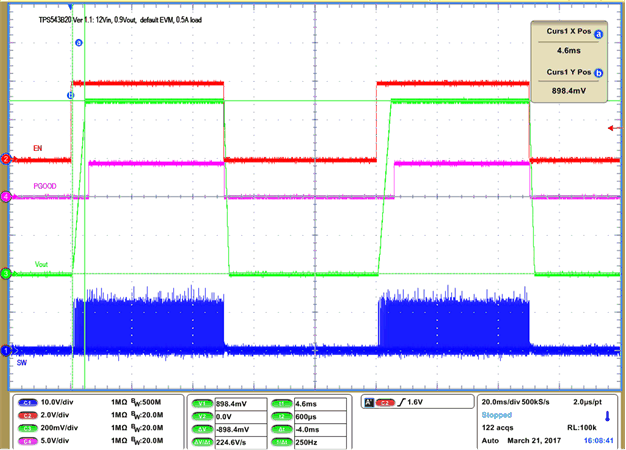Click the Δt value -4.0ms field
The image size is (626, 450).
[x=320, y=429]
